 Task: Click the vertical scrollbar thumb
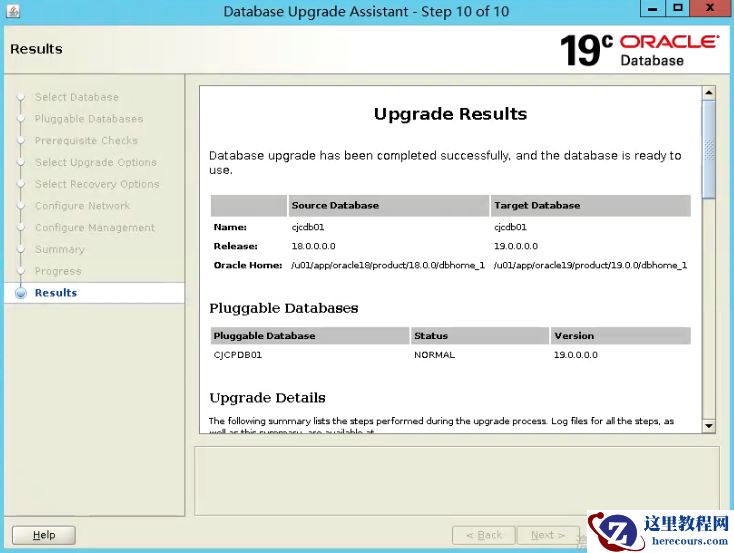coord(709,149)
